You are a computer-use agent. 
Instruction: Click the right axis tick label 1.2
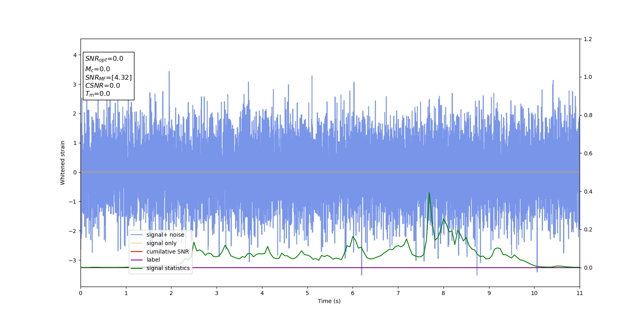click(588, 39)
